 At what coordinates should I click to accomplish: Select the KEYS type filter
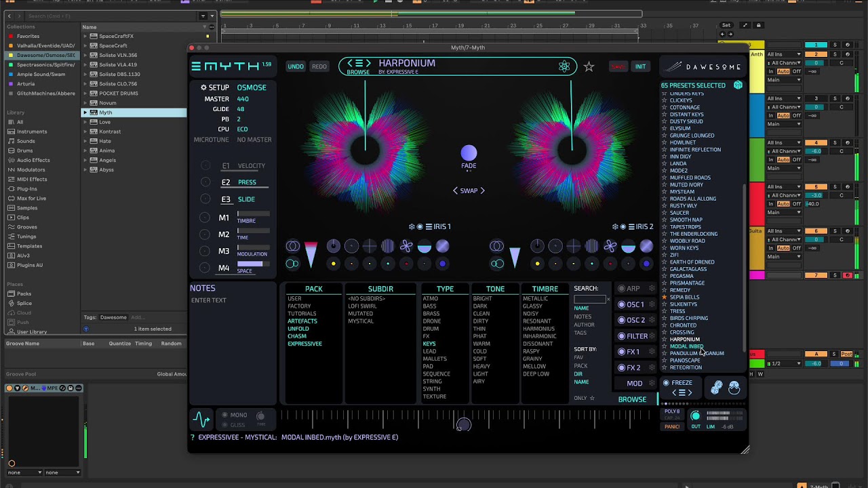pos(429,344)
